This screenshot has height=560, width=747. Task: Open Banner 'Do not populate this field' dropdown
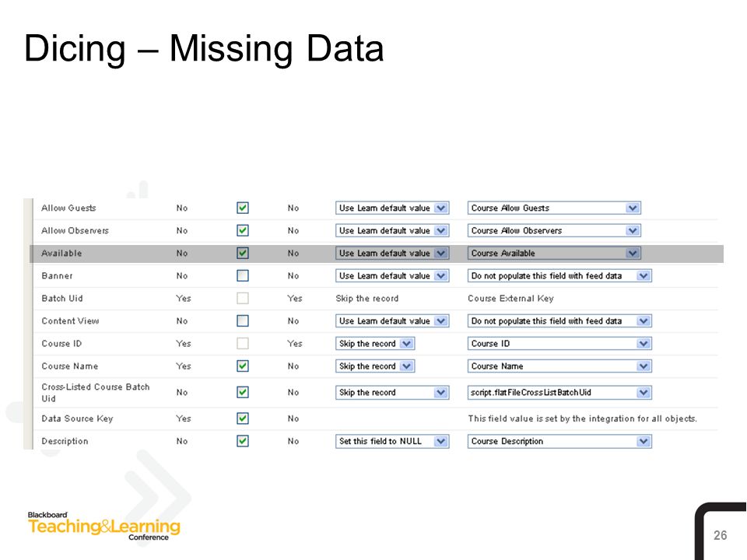coord(559,275)
